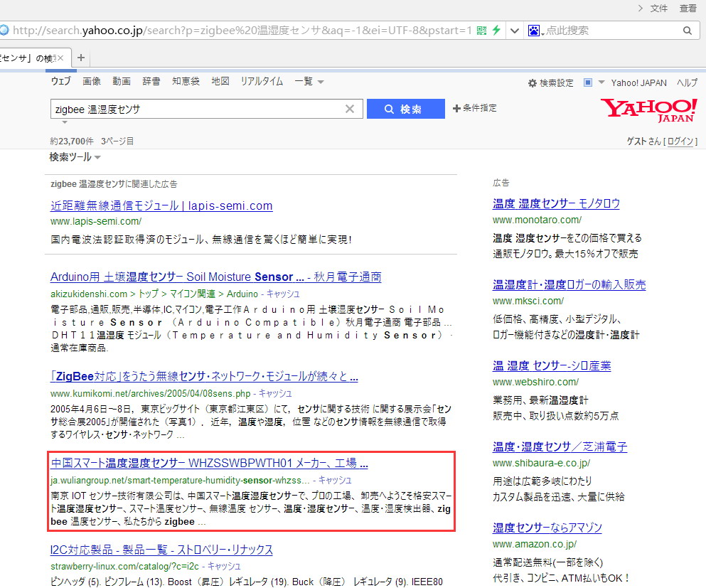The height and width of the screenshot is (588, 706).
Task: Open cached copy of wuliangroup.net result
Action: coord(335,481)
